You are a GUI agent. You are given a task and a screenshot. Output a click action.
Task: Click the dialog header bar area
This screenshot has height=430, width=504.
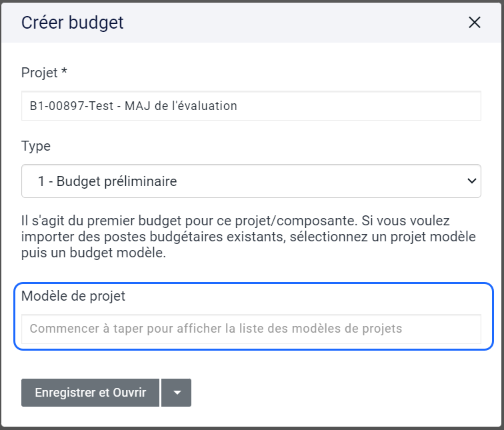pyautogui.click(x=252, y=23)
